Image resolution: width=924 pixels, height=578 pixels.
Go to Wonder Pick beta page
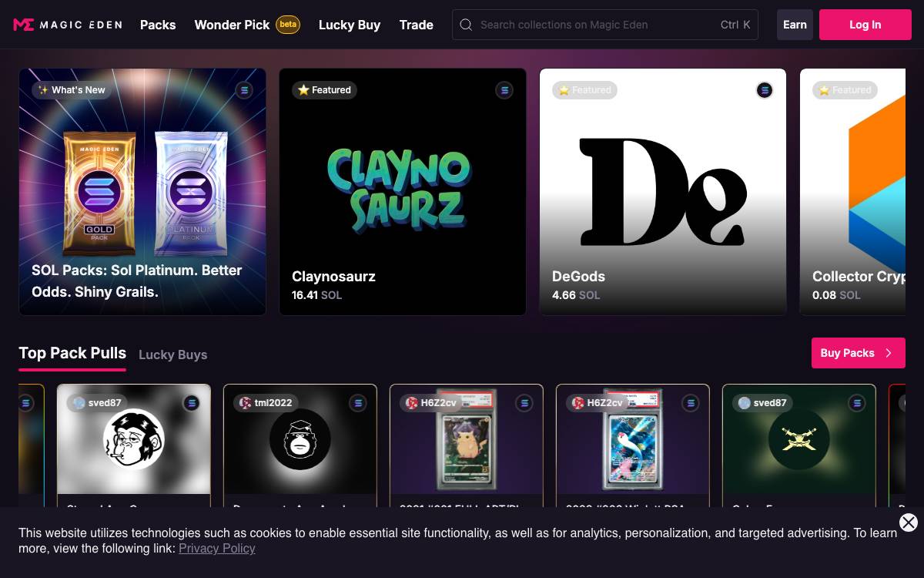[x=247, y=25]
